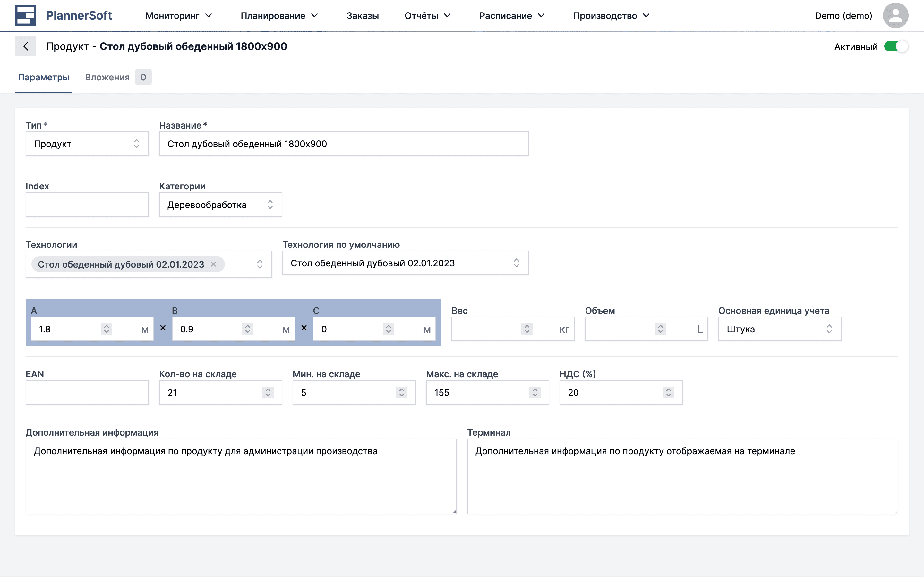Image resolution: width=924 pixels, height=577 pixels.
Task: Open the 'Тип' dropdown showing 'Продукт'
Action: (87, 144)
